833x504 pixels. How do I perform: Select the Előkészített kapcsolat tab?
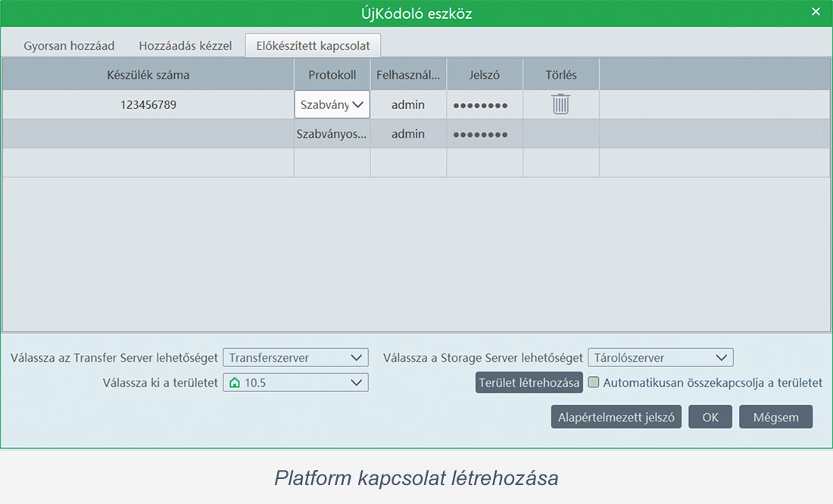(x=313, y=45)
